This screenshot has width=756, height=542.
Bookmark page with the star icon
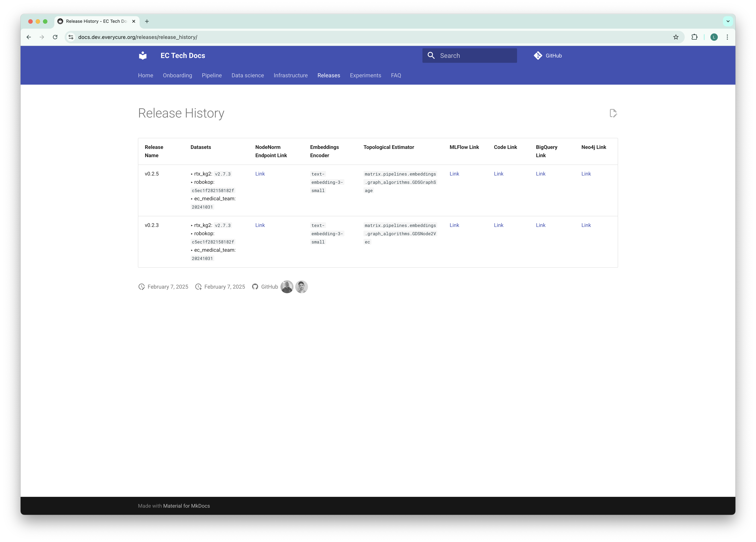click(676, 37)
